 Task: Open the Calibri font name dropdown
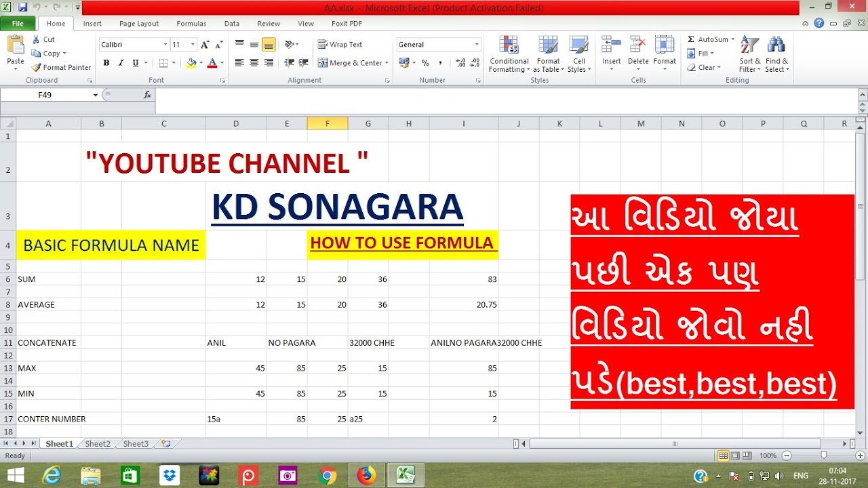pos(165,45)
